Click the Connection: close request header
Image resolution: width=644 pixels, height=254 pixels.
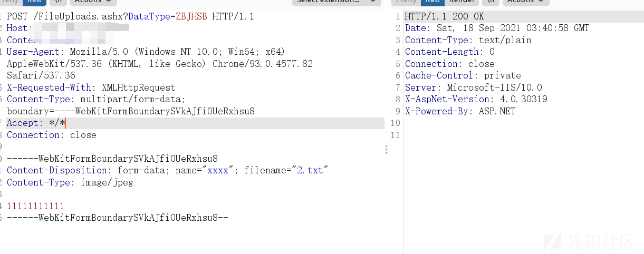coord(51,135)
